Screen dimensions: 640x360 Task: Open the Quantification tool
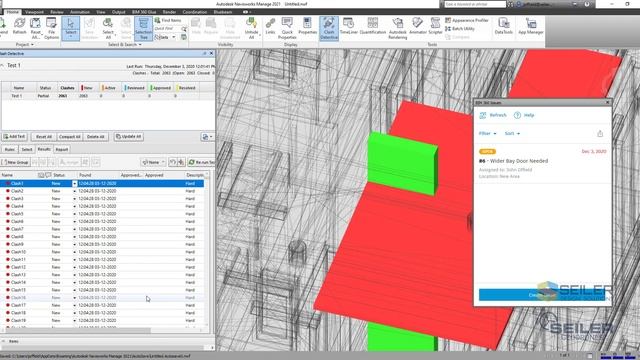tap(373, 26)
